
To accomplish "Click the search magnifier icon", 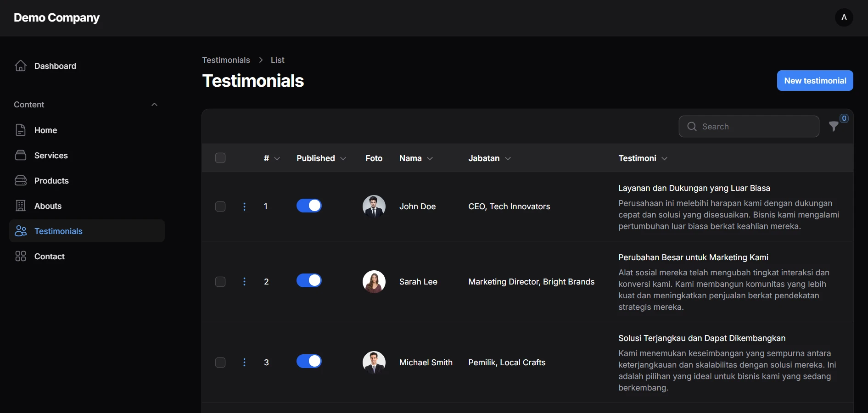I will click(691, 127).
